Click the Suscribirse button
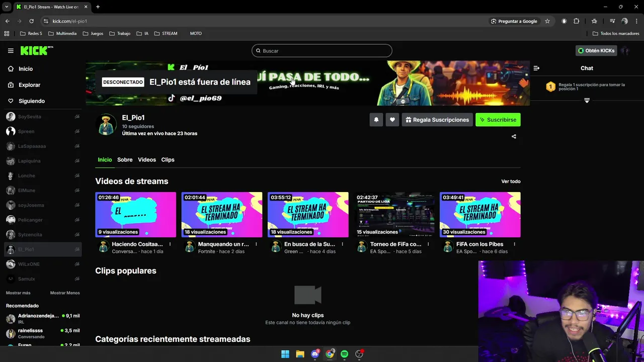The width and height of the screenshot is (644, 362). (498, 120)
